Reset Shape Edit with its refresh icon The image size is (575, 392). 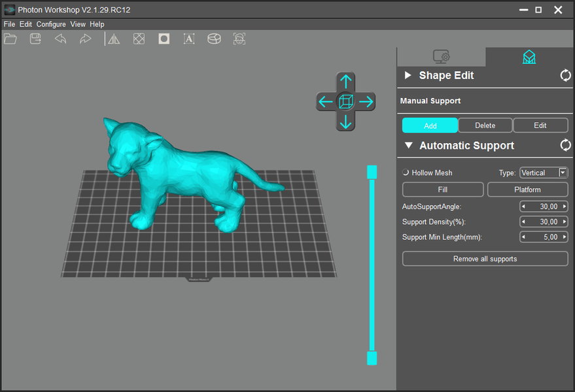565,76
